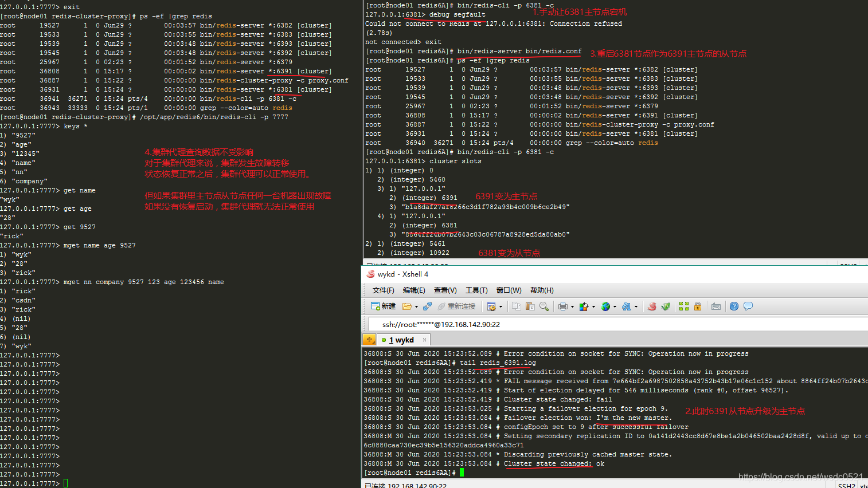This screenshot has height=488, width=868.
Task: Click the 重新连接 (Reconnect) button
Action: [x=456, y=306]
